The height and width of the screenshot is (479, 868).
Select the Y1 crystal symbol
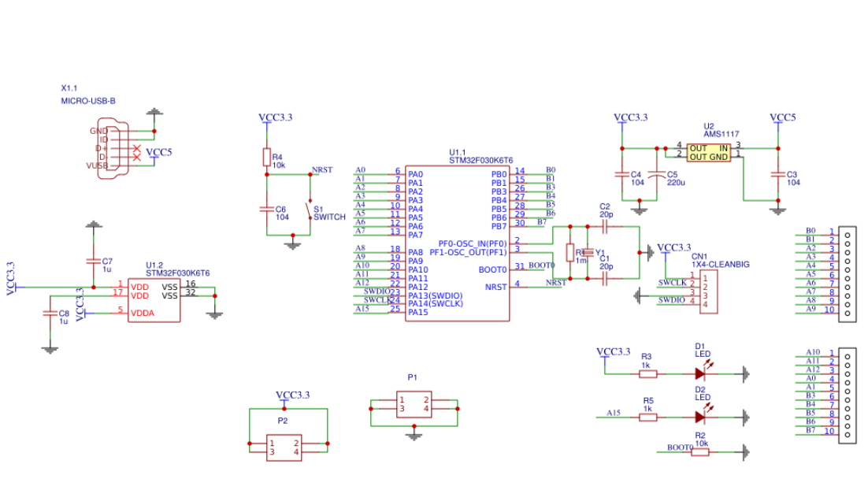click(x=588, y=253)
